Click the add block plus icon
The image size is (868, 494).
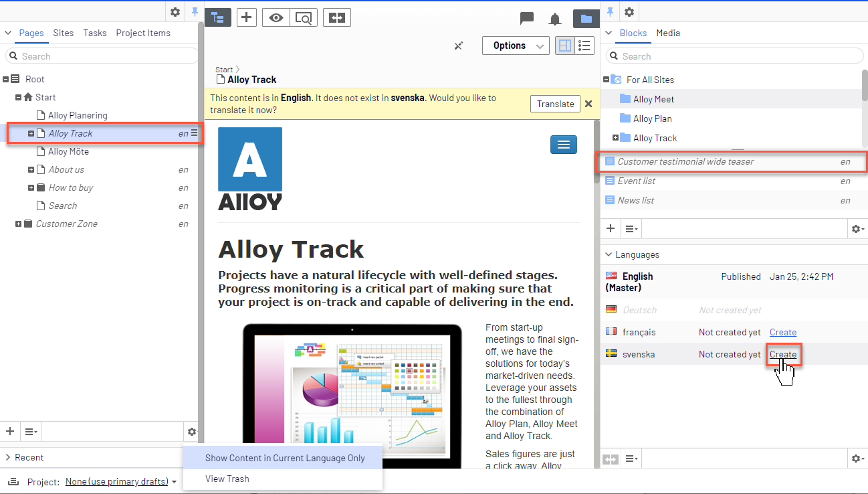(x=611, y=228)
